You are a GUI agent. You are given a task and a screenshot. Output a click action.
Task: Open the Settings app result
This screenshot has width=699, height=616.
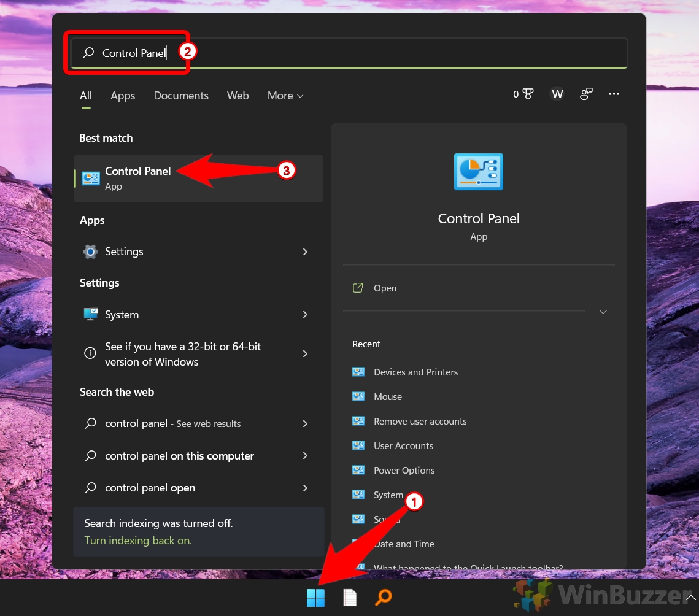point(198,252)
